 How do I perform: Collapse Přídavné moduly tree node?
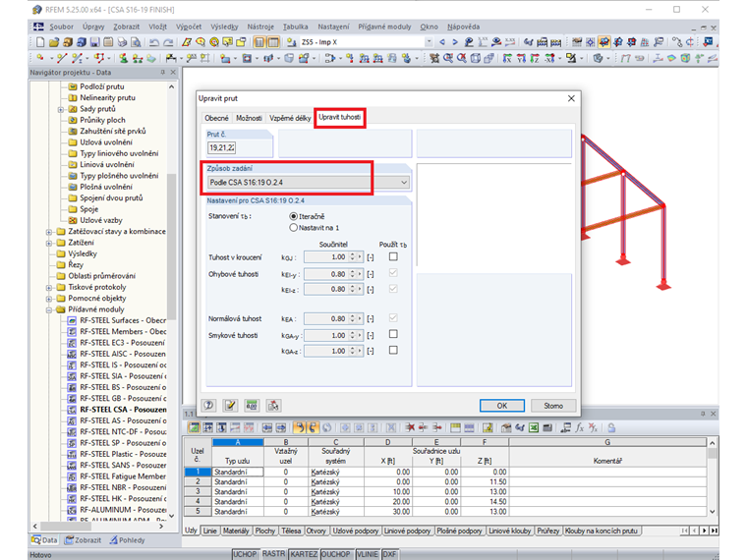[x=48, y=309]
